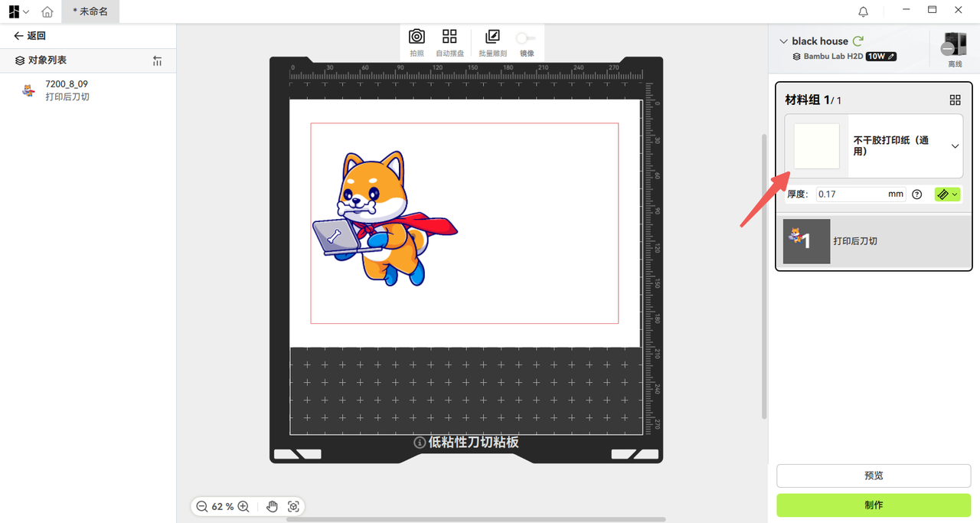Toggle the 镜像 mirror switch
This screenshot has height=523, width=980.
[x=526, y=38]
